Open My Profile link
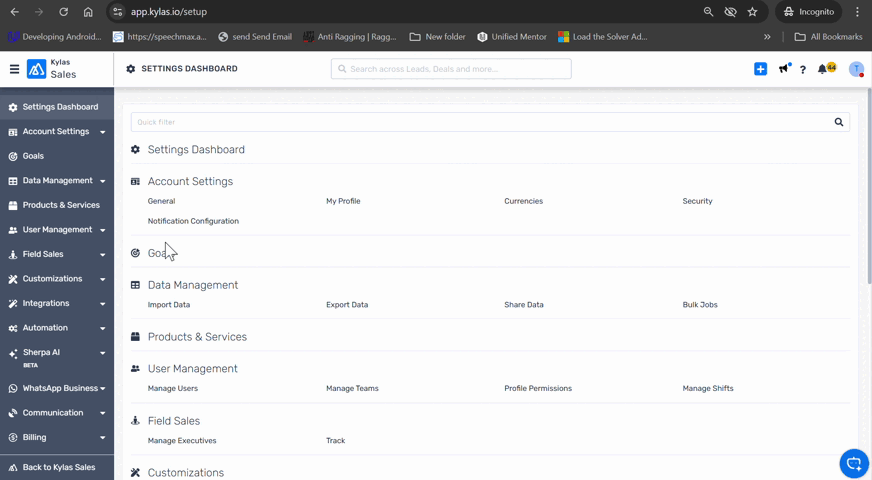The height and width of the screenshot is (480, 872). tap(343, 201)
